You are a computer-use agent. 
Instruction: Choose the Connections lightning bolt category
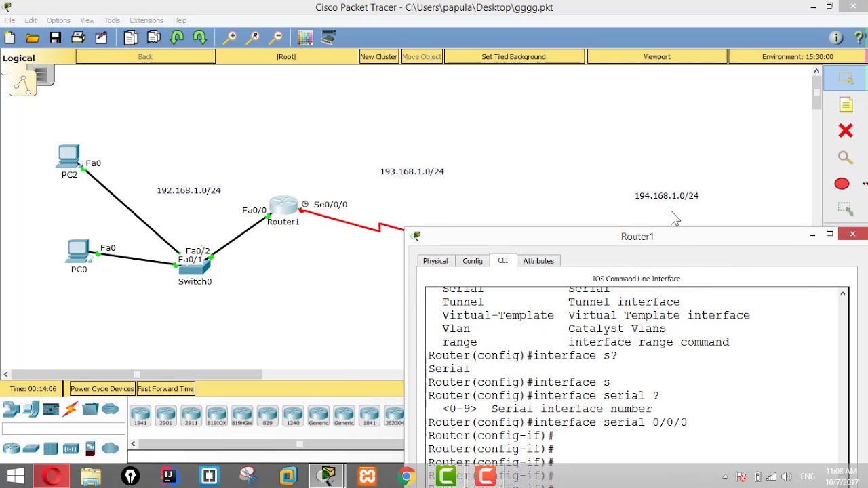(71, 409)
